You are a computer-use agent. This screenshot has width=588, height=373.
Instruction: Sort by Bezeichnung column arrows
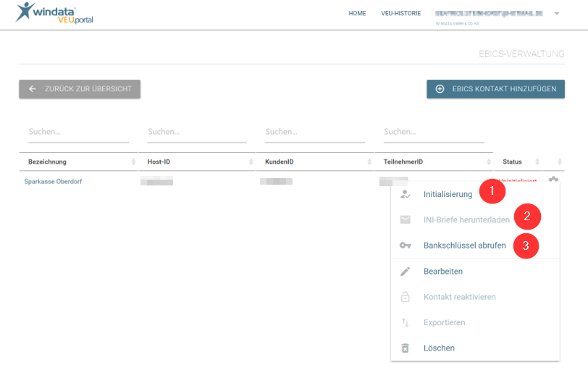(133, 162)
